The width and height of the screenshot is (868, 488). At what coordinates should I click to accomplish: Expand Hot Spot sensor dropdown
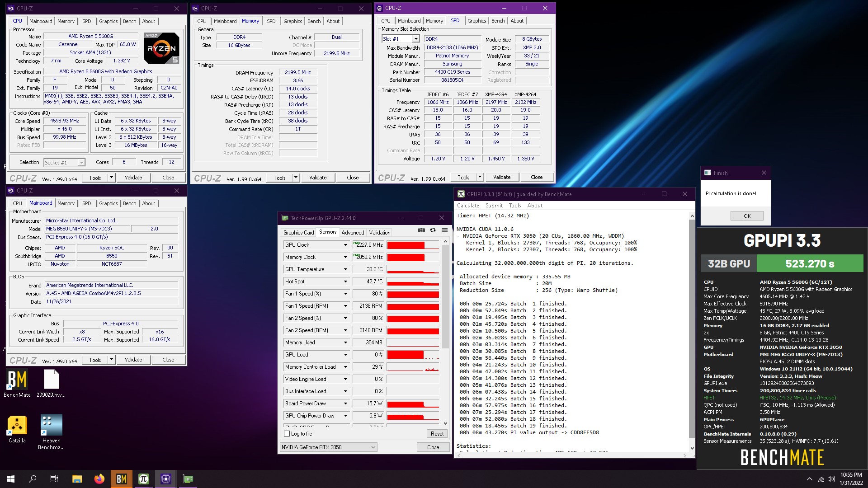coord(345,282)
